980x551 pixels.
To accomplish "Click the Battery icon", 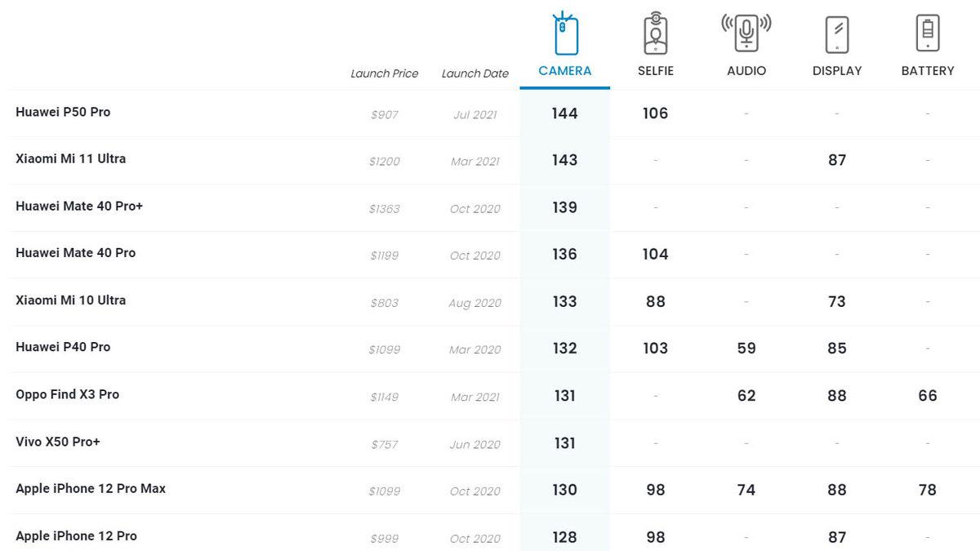I will coord(928,34).
